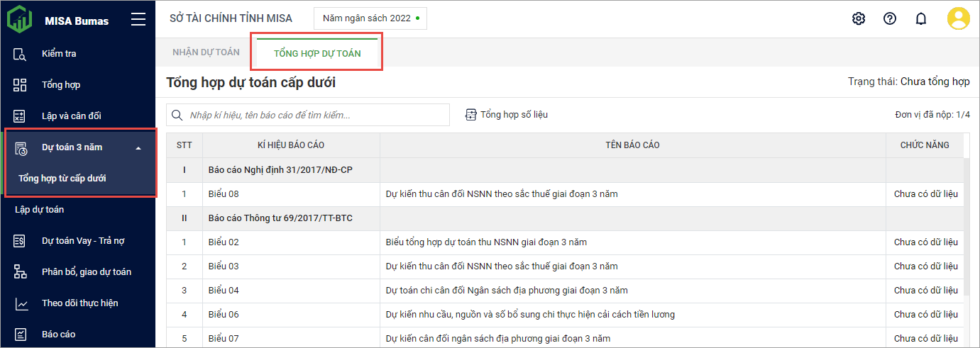Open Theo dõi thực hiện section
Image resolution: width=980 pixels, height=348 pixels.
79,303
